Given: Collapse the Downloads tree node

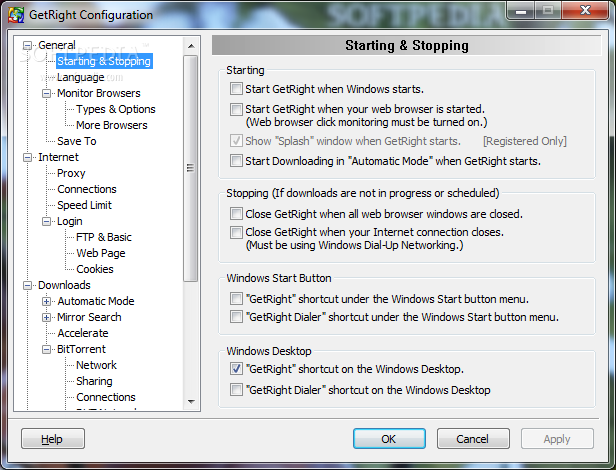Looking at the screenshot, I should [x=27, y=285].
